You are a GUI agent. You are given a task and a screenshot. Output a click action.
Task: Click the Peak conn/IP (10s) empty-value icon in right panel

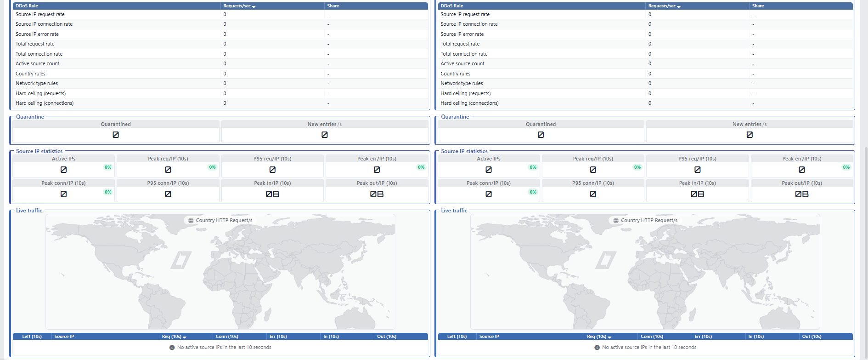point(489,194)
